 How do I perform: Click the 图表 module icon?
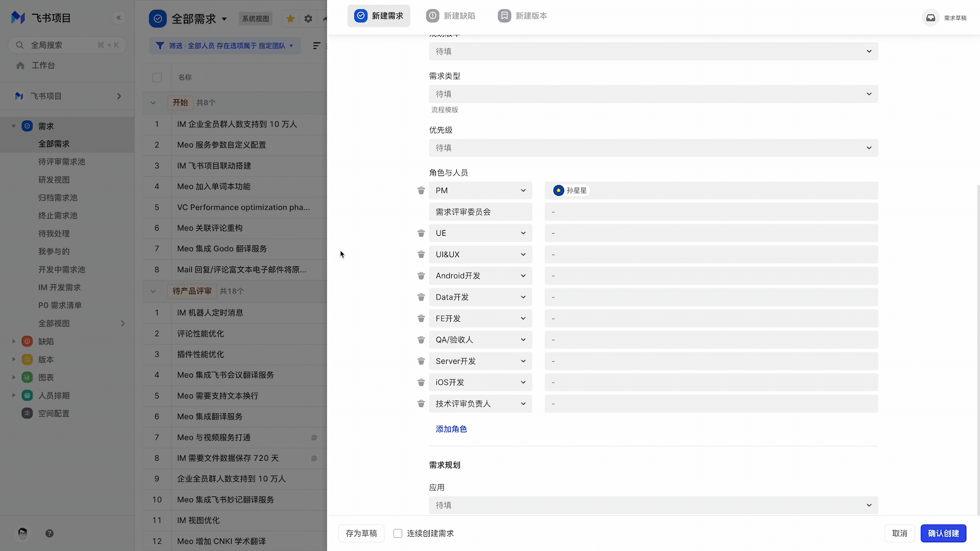(x=28, y=378)
